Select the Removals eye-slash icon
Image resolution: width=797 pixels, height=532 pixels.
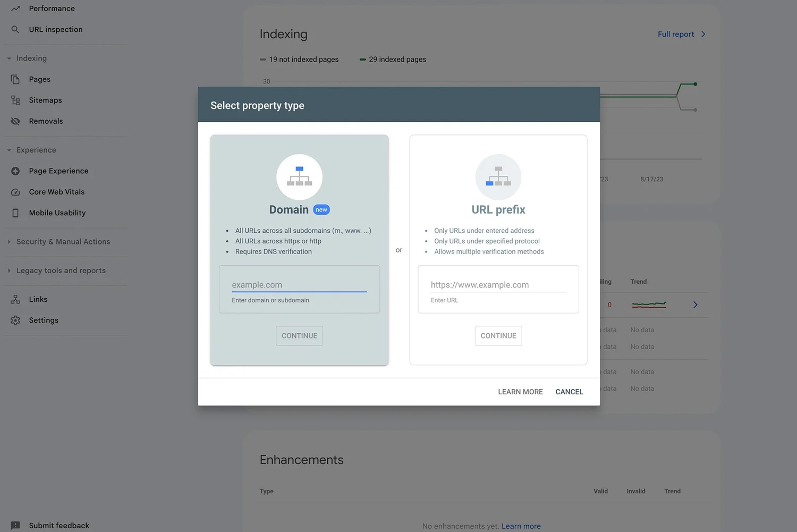[16, 121]
